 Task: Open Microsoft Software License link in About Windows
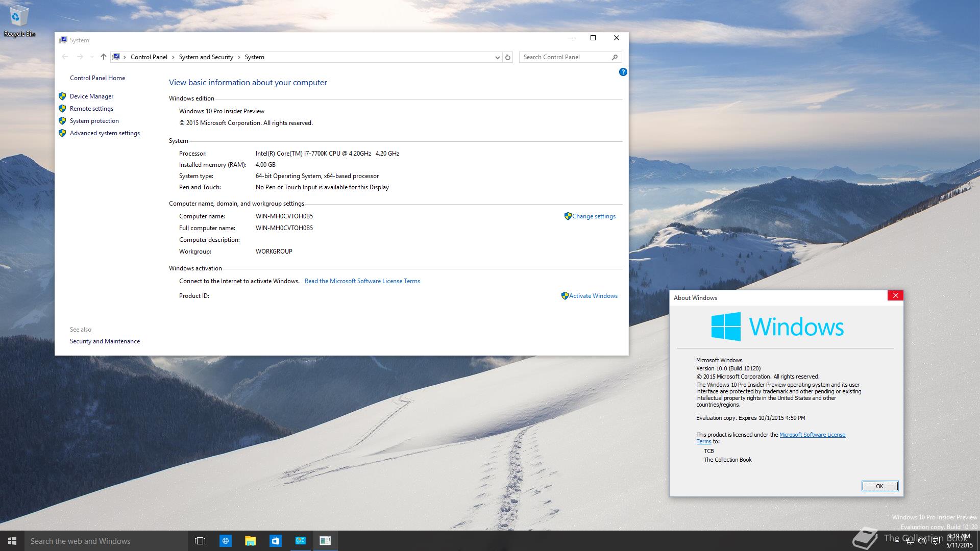(x=812, y=435)
